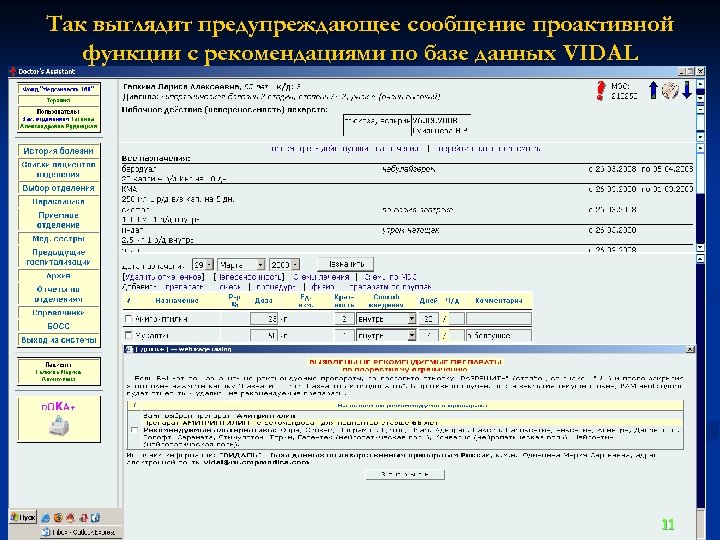Open Список пациентов отделения in the sidebar
The image size is (720, 540).
[x=58, y=169]
